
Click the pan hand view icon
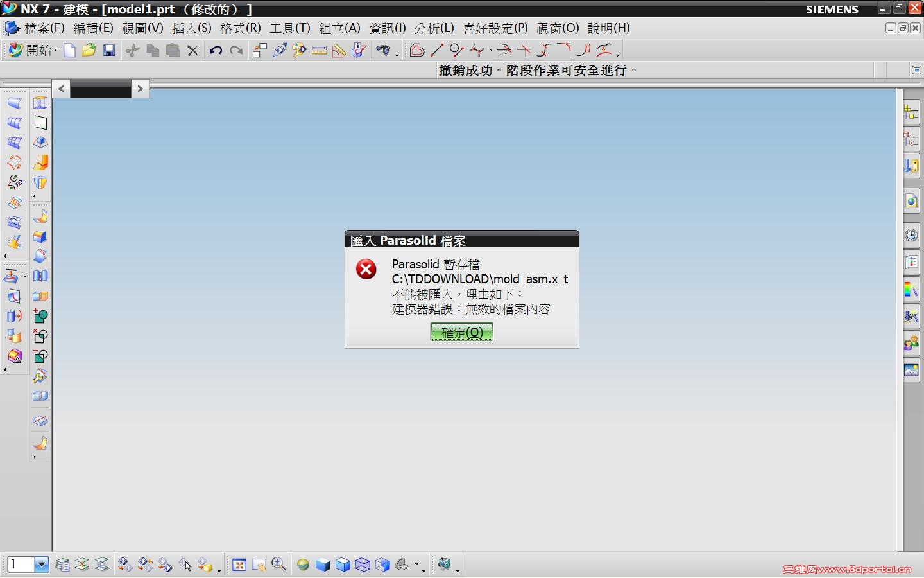click(x=259, y=565)
